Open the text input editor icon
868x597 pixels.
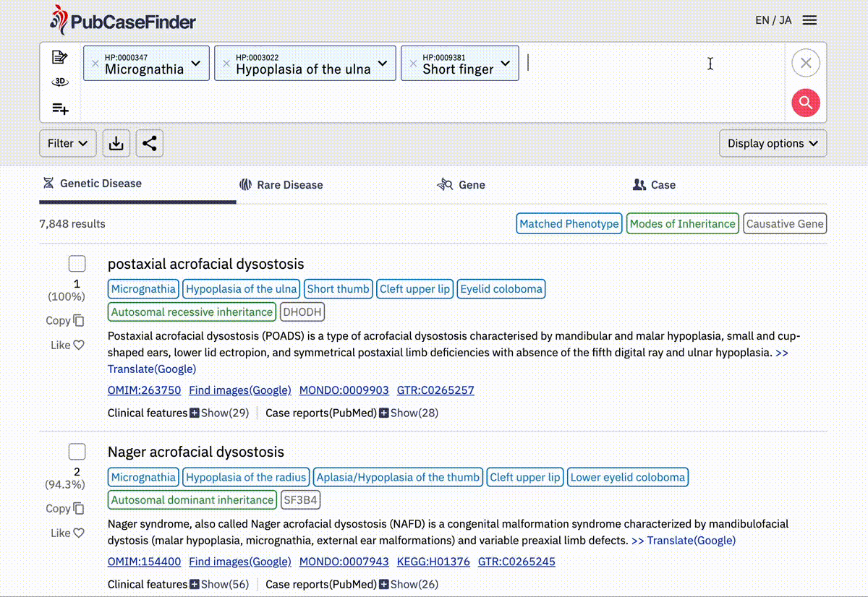(60, 58)
